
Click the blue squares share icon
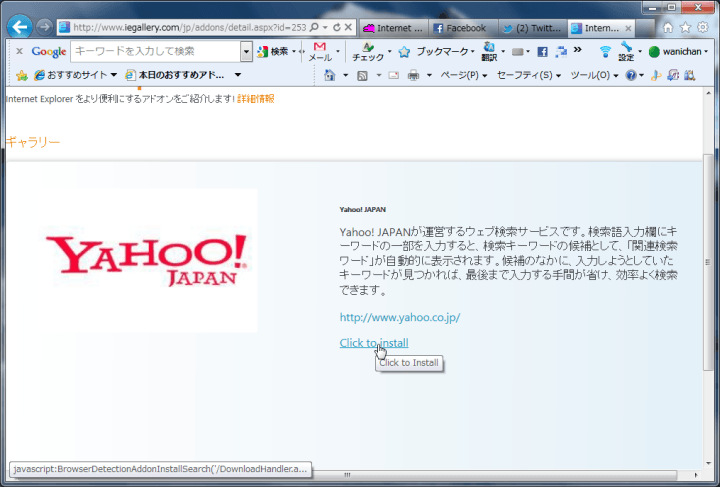coord(561,51)
